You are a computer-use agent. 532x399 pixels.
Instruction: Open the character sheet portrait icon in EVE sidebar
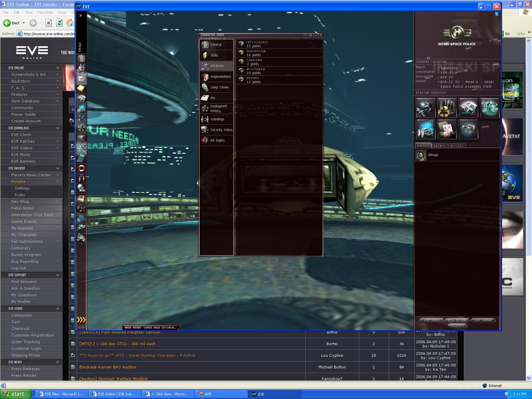point(81,59)
